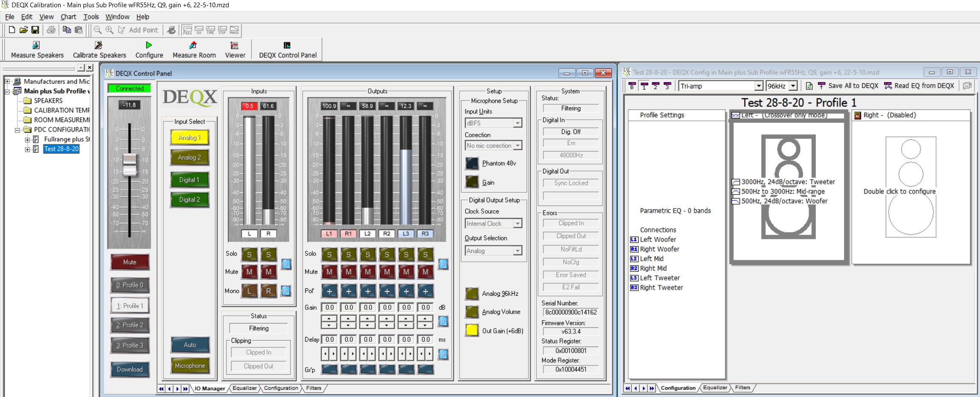Screen dimensions: 980x397
Task: Click the master volume fader handle
Action: (x=130, y=165)
